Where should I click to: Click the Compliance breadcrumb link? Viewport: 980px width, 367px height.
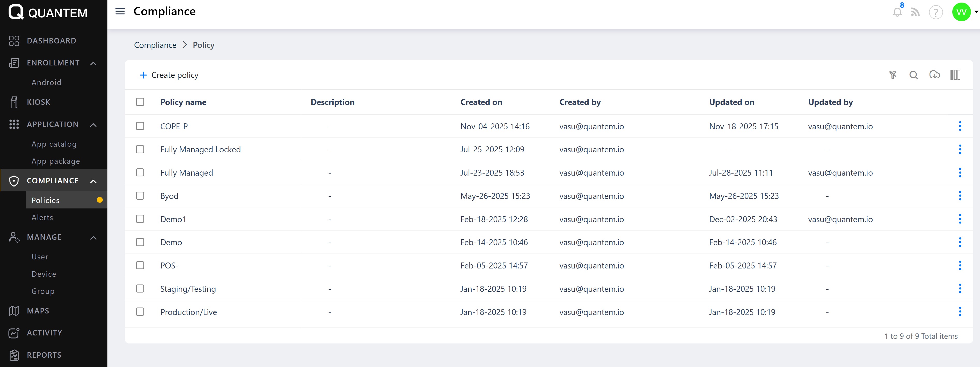(155, 45)
